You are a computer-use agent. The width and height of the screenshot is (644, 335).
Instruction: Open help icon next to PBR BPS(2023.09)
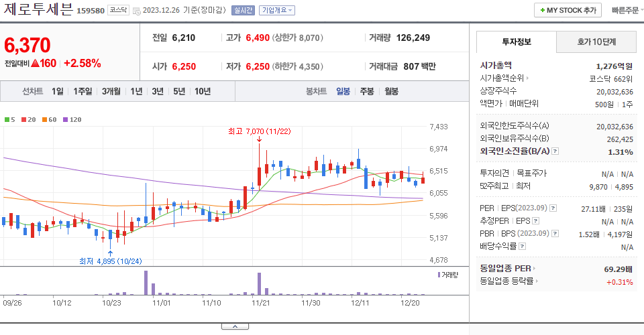pyautogui.click(x=555, y=234)
